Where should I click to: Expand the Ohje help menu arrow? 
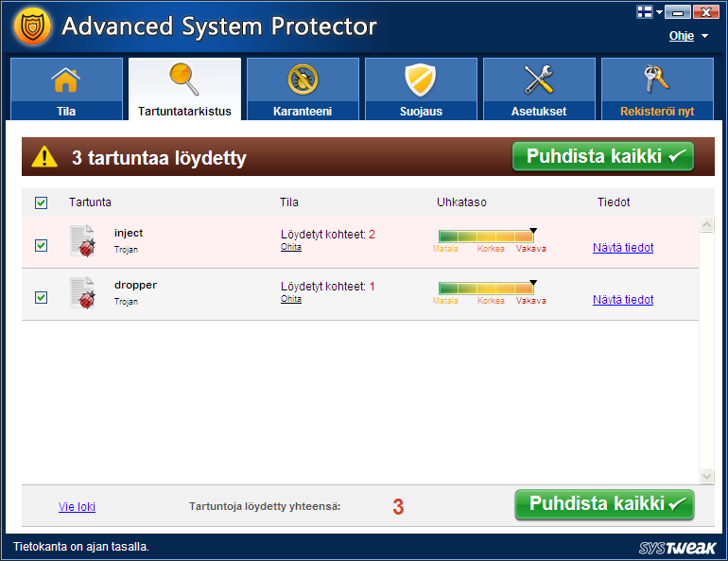tap(704, 36)
